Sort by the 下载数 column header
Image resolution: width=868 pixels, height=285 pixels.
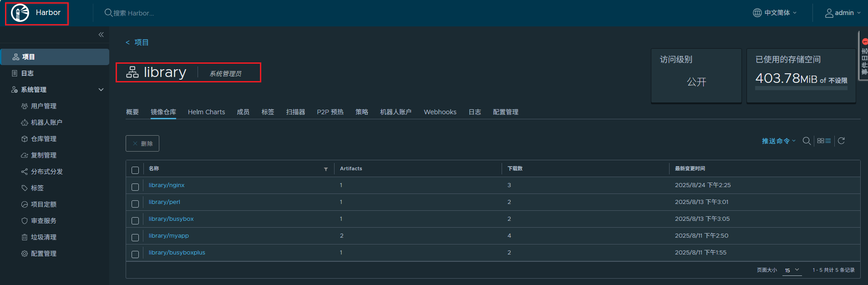coord(515,168)
